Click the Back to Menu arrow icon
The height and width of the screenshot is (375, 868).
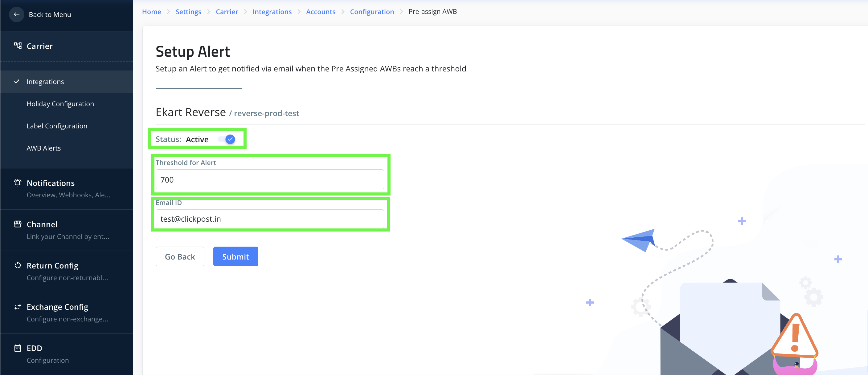(x=17, y=14)
